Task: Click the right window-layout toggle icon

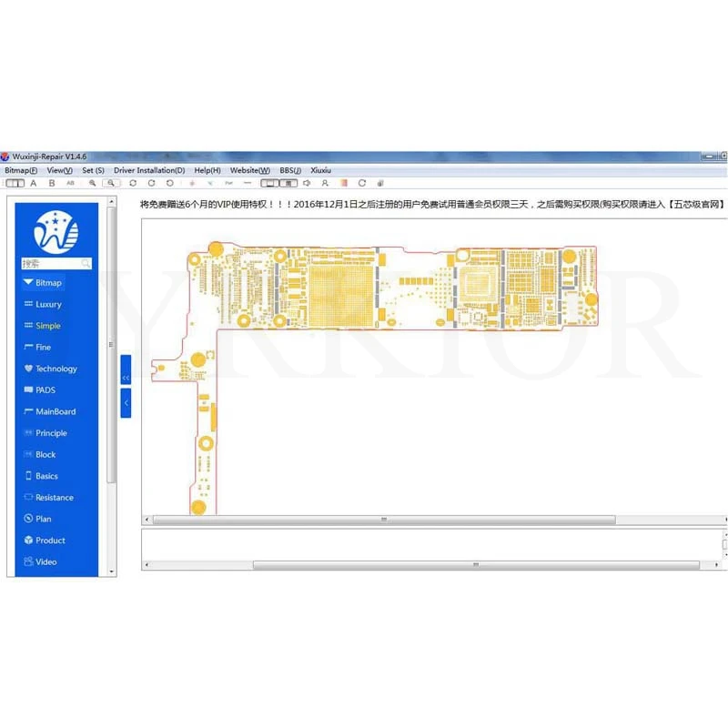Action: point(288,184)
